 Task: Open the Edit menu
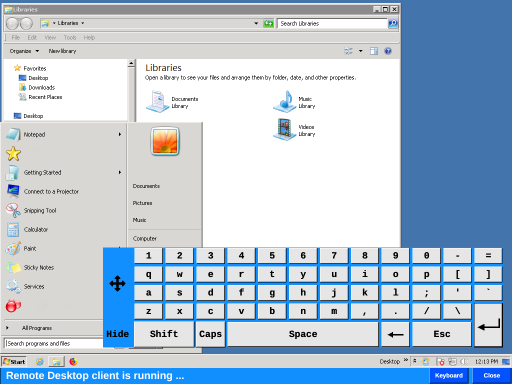point(32,37)
